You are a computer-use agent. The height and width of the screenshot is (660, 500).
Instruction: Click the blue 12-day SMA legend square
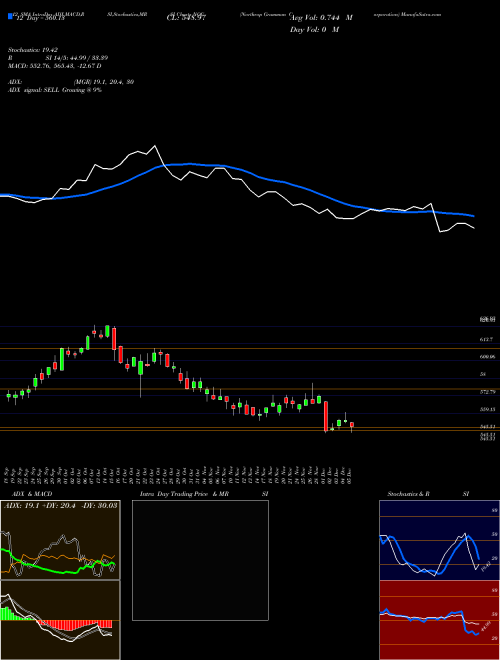[10, 17]
